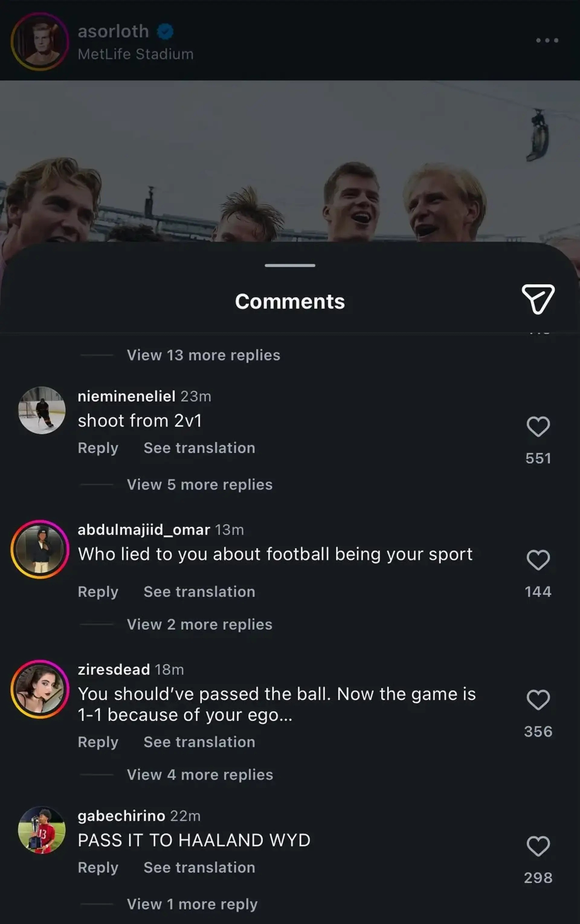Open the three-dot post options menu

(547, 40)
